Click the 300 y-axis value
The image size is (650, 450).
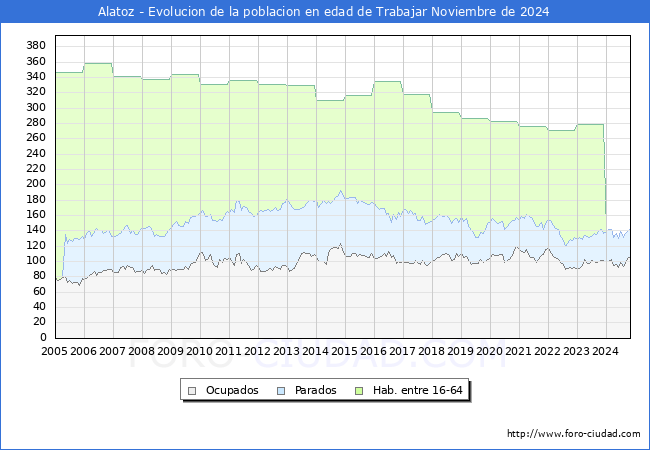(x=36, y=107)
